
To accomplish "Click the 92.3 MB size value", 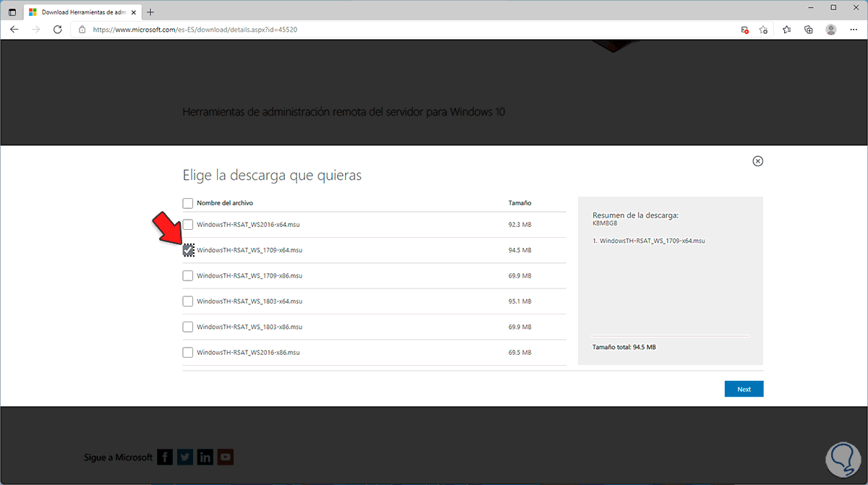I will click(520, 225).
